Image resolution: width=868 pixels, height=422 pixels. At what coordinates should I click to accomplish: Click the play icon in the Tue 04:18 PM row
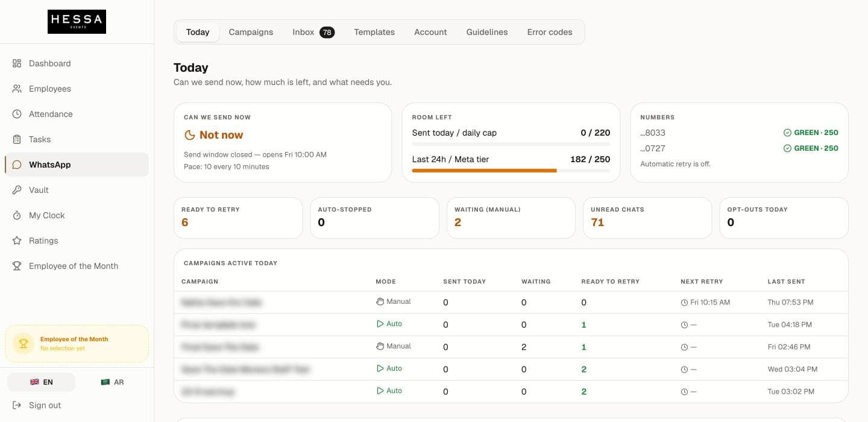tap(380, 324)
